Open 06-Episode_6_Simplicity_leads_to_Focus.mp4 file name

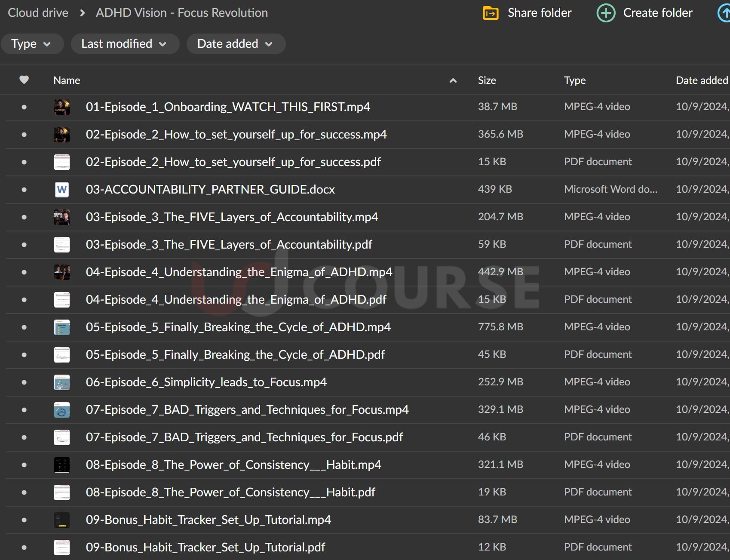[206, 382]
